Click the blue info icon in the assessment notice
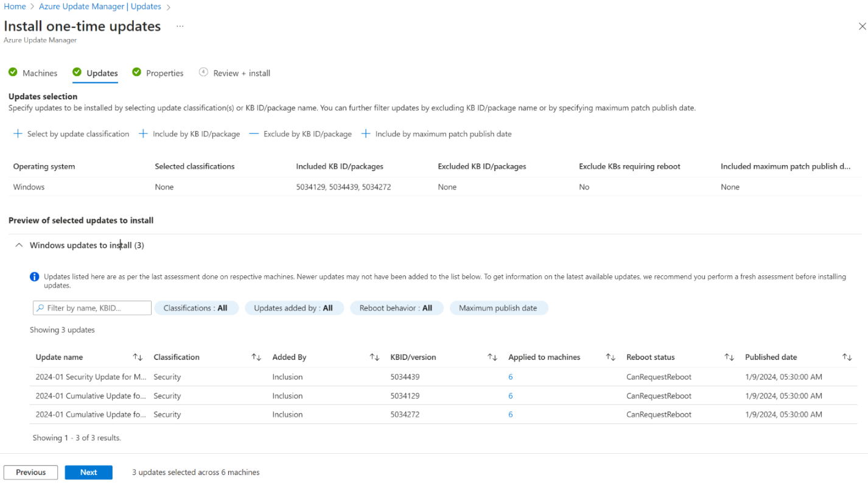This screenshot has height=483, width=868. [35, 277]
